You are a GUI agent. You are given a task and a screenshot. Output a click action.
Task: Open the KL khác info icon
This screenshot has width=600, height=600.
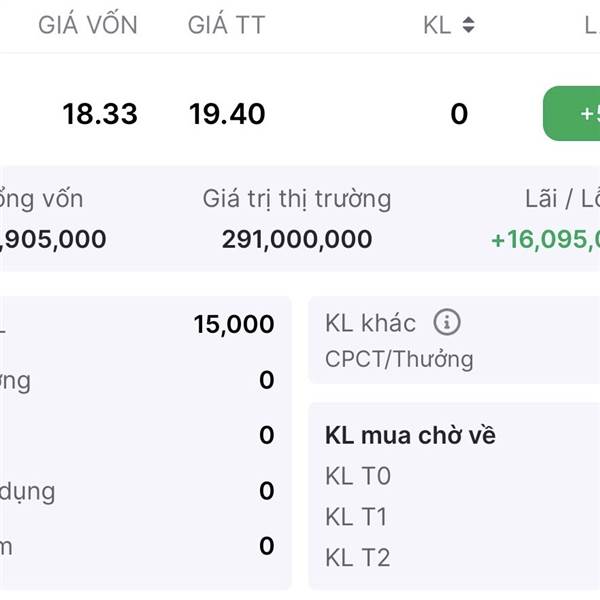point(447,322)
